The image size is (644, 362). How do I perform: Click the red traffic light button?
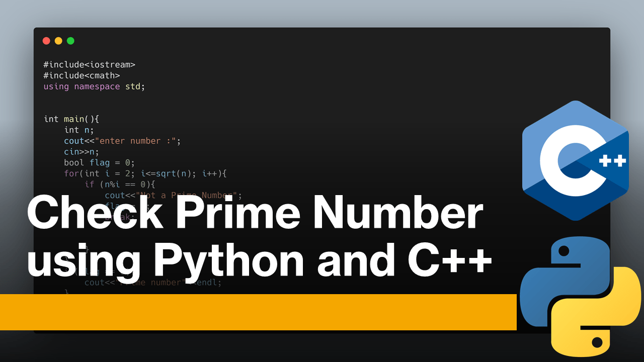pos(46,41)
